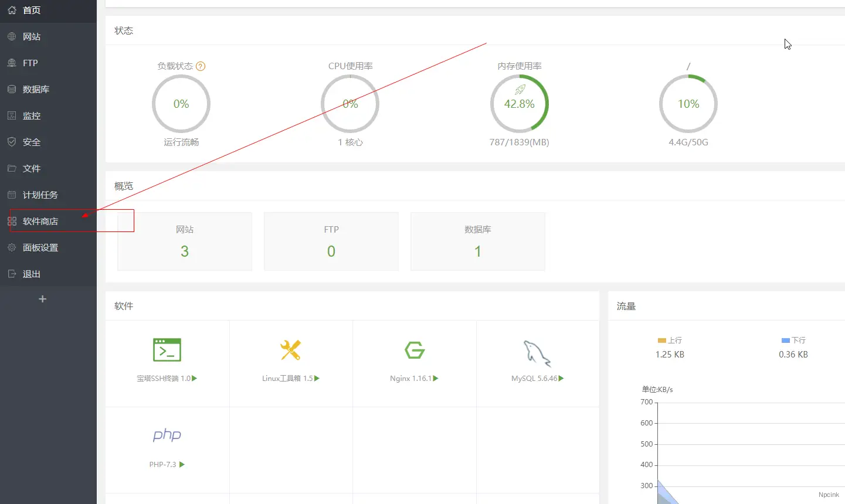845x504 pixels.
Task: Click the green arrow after MySQL 5.6.46
Action: click(561, 379)
